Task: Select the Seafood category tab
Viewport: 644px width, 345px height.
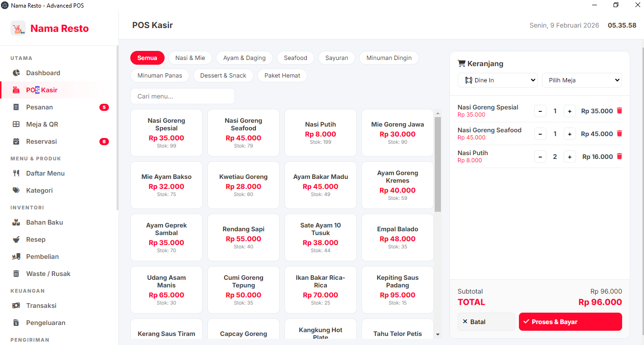Action: (x=295, y=58)
